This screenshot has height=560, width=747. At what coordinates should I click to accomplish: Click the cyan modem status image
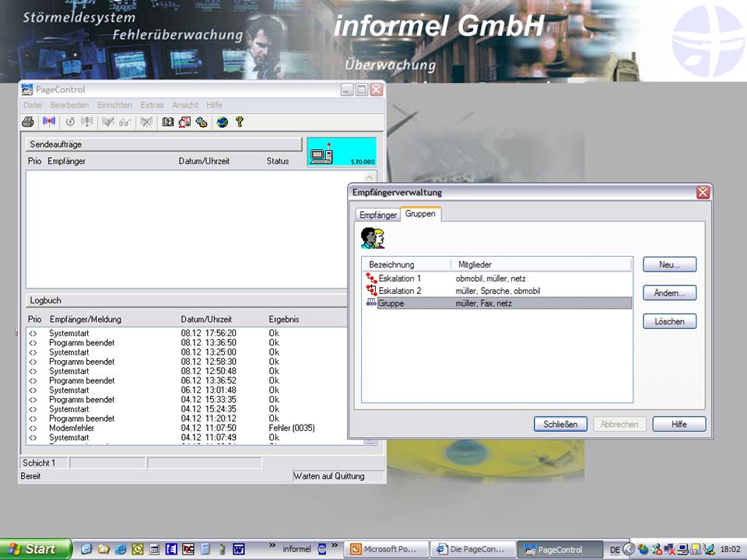coord(342,152)
